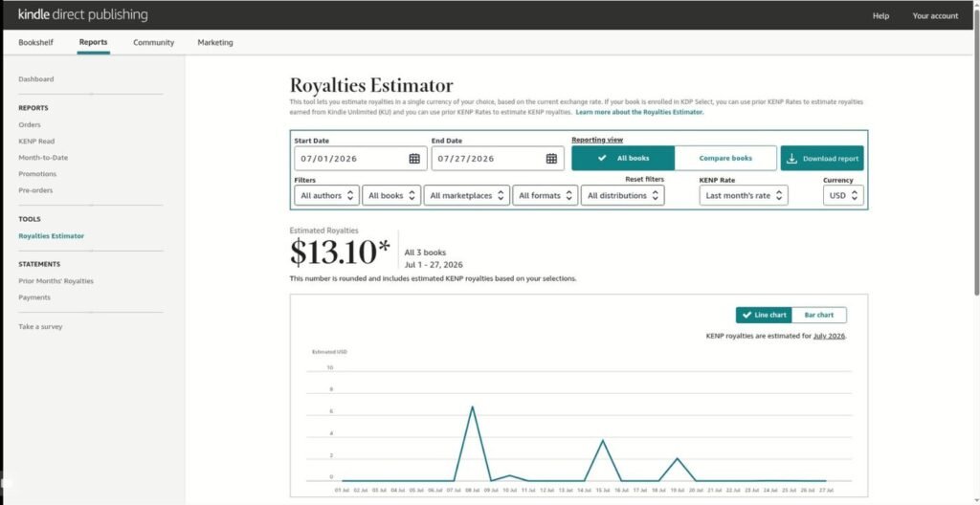Open the Pre-orders report

tap(35, 190)
